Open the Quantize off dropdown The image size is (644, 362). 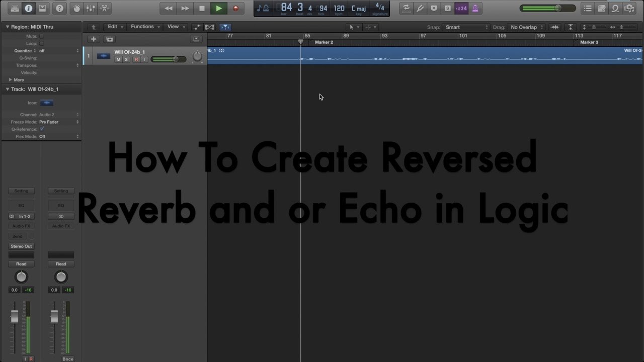(59, 51)
